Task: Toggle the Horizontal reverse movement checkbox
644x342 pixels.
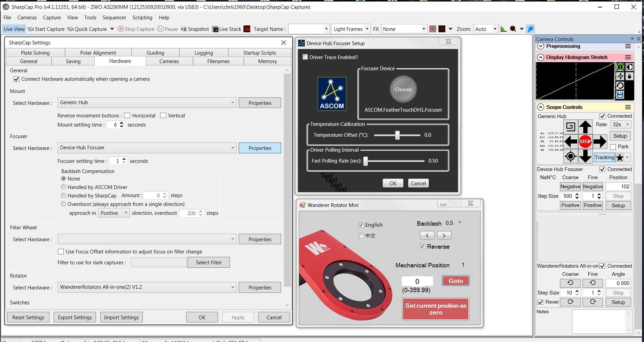Action: click(127, 116)
